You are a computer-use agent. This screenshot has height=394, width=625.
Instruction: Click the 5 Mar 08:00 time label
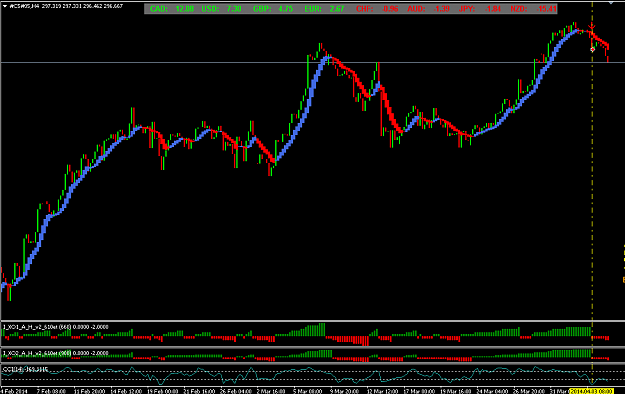click(x=308, y=391)
